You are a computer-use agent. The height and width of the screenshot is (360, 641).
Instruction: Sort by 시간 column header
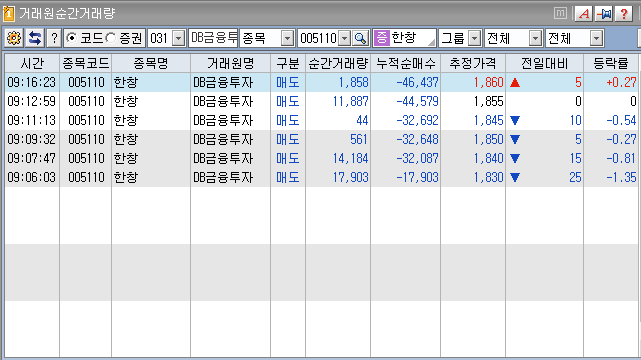[32, 63]
